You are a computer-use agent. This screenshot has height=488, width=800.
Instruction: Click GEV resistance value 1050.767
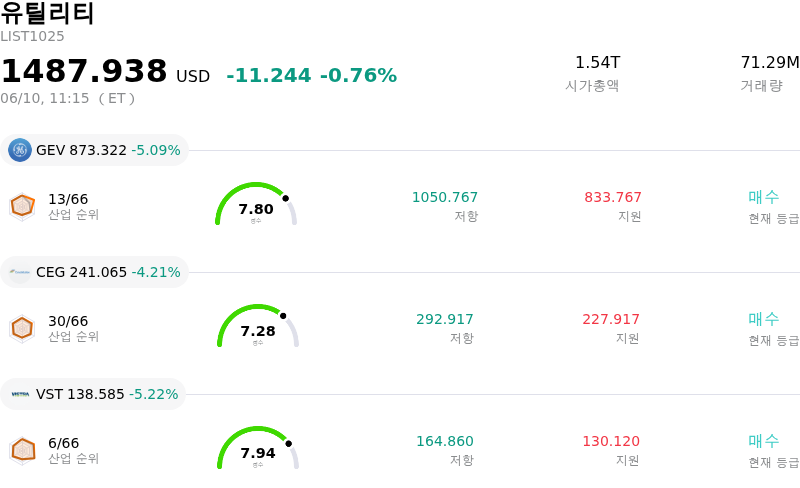[445, 197]
